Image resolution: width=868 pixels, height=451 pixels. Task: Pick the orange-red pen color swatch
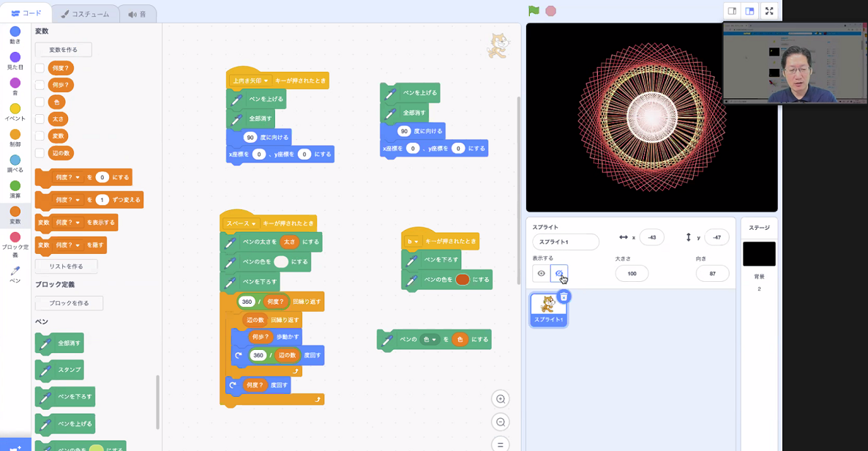[463, 280]
